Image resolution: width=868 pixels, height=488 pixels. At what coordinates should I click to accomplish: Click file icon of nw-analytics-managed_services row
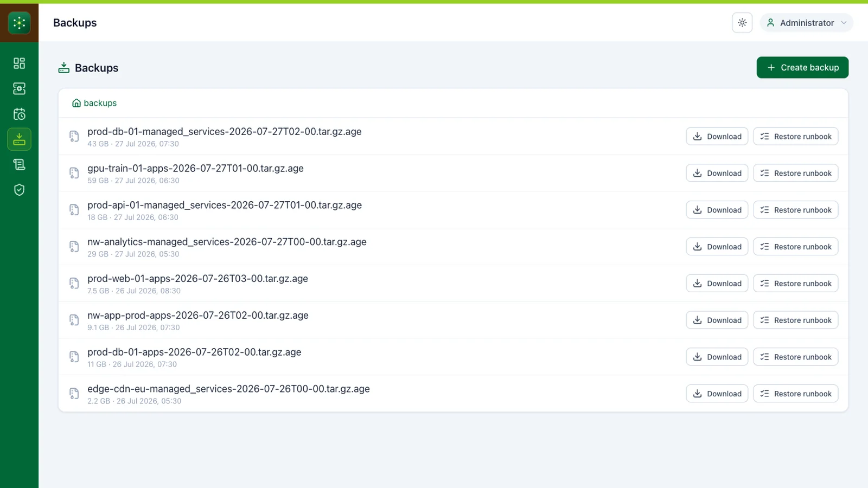pos(74,247)
